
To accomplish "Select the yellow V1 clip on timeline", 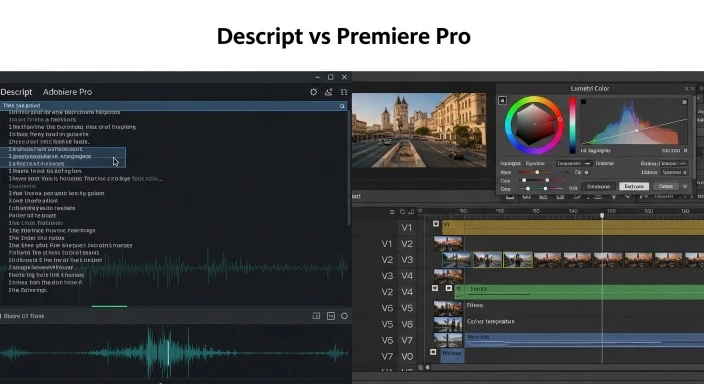I will tap(573, 227).
